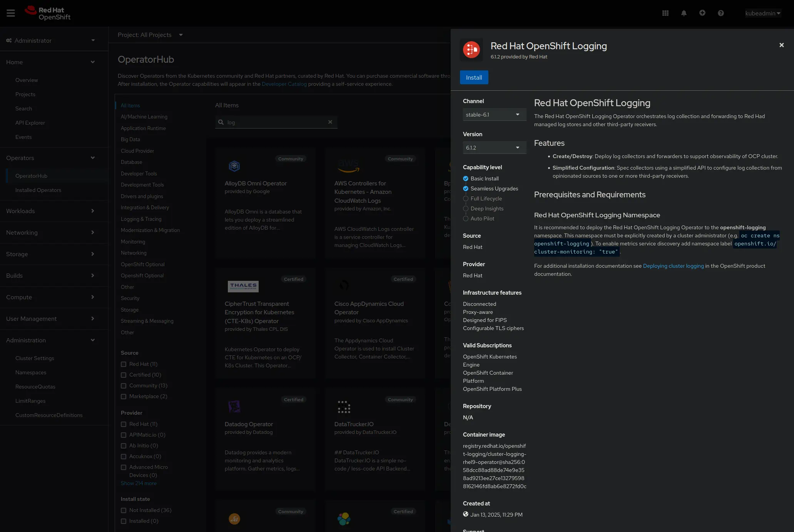Select the Logging & Tracing category
Screen dimensions: 794x532
(141, 219)
